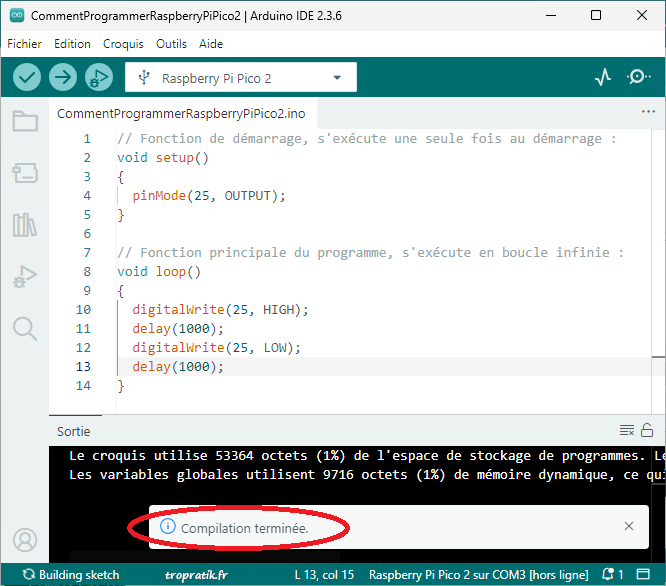Image resolution: width=666 pixels, height=586 pixels.
Task: Open the Search sidebar panel
Action: click(25, 329)
